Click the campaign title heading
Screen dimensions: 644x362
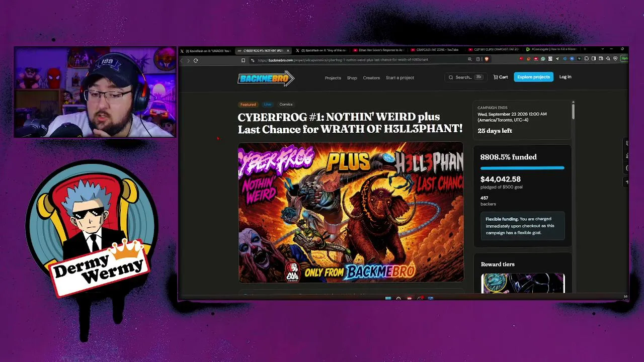click(350, 123)
